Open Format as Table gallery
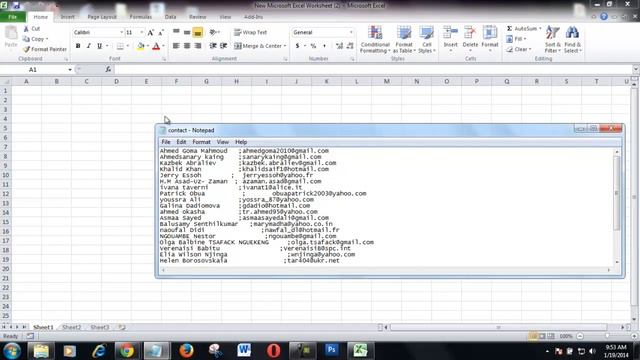This screenshot has width=640, height=360. [404, 39]
